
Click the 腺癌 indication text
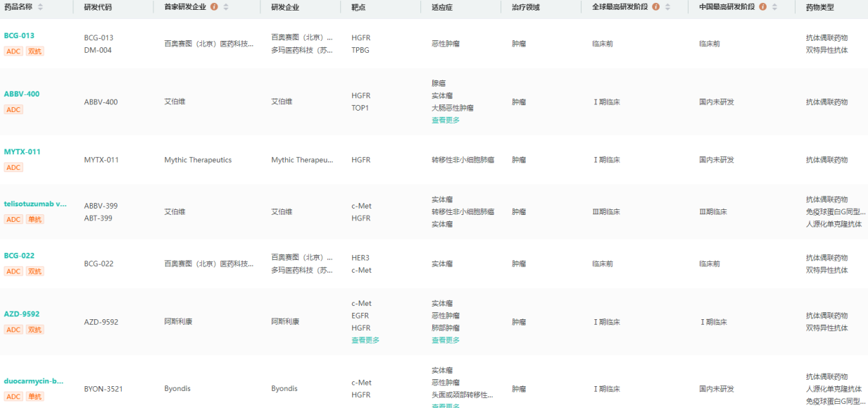coord(439,83)
